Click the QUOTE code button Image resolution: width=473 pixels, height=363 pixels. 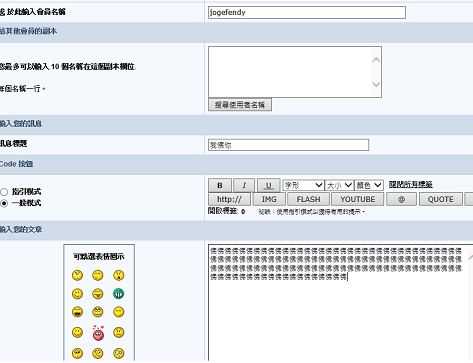[x=441, y=199]
